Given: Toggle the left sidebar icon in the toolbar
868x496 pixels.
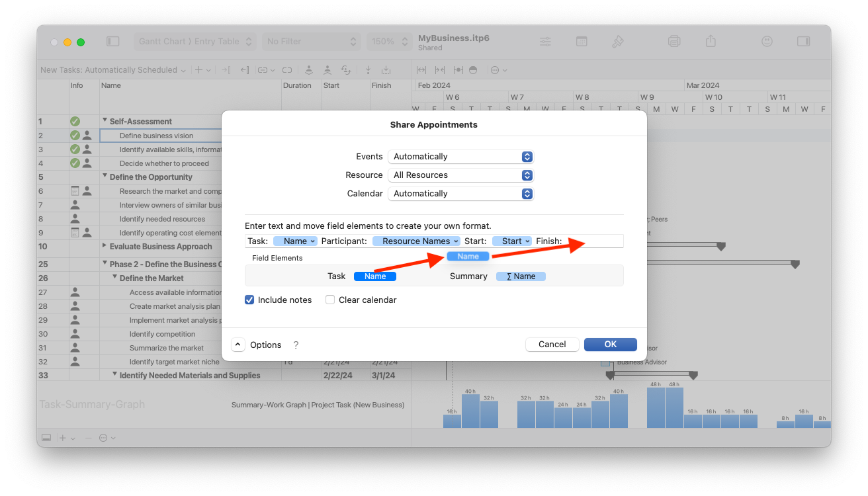Looking at the screenshot, I should [113, 41].
